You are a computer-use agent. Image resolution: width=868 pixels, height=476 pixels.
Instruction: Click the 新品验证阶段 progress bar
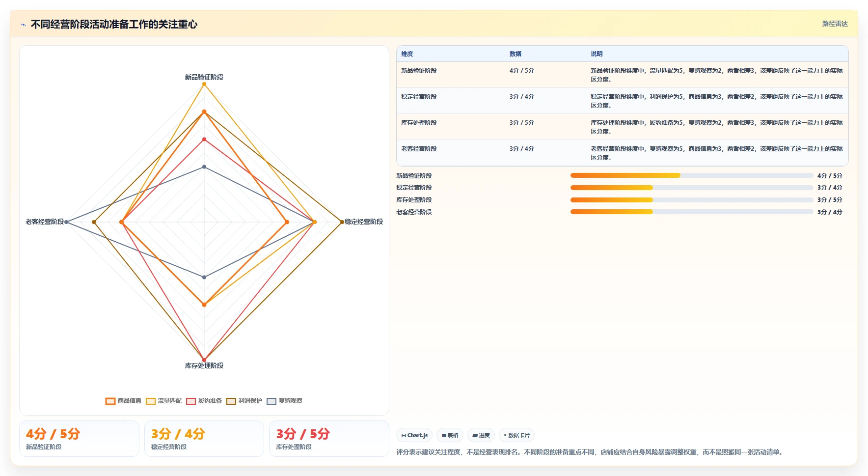point(691,175)
